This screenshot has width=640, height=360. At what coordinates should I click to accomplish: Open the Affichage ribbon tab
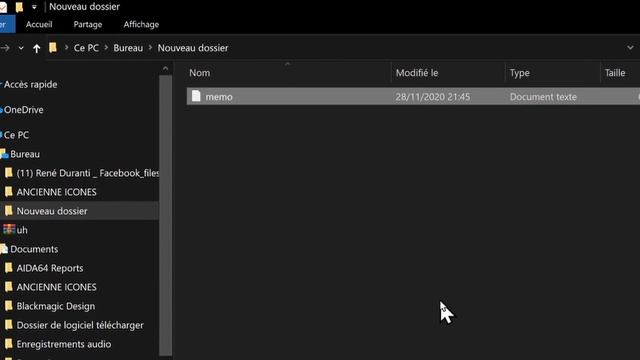pyautogui.click(x=141, y=24)
